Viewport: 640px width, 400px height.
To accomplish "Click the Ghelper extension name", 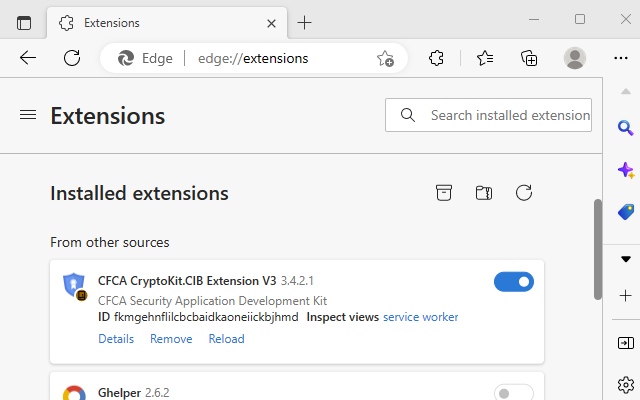I will pyautogui.click(x=119, y=393).
